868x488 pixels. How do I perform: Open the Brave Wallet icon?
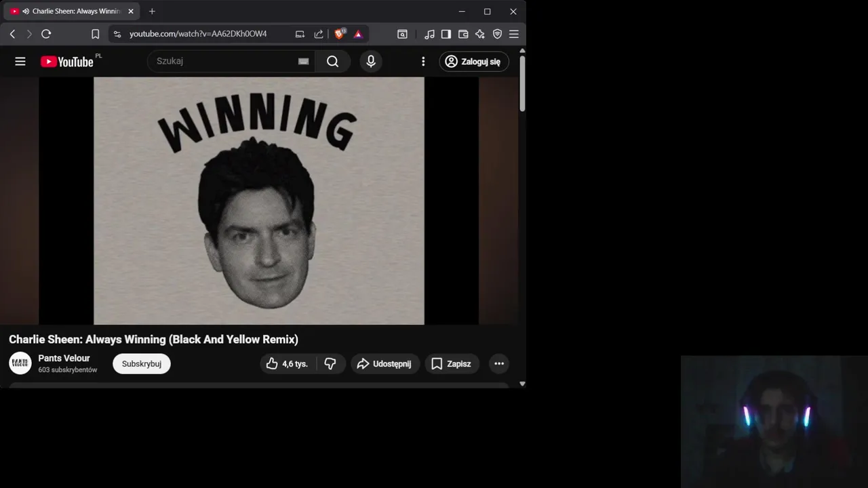click(x=463, y=34)
